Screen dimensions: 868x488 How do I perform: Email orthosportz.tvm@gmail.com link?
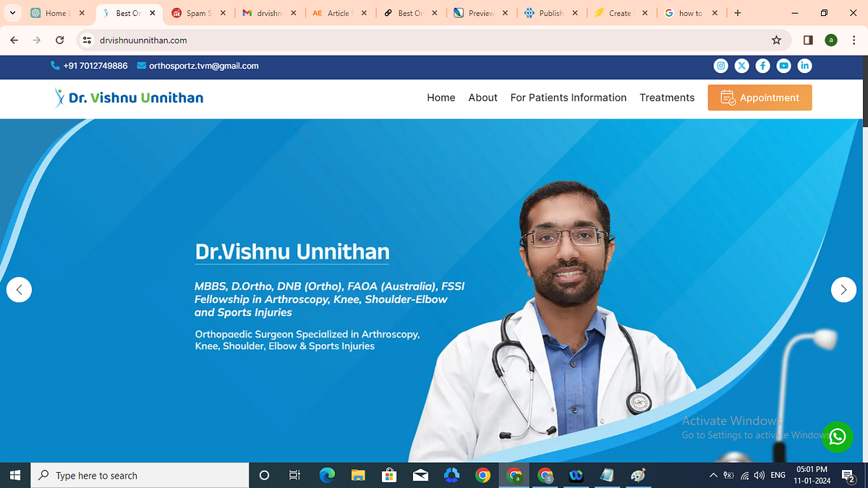coord(197,66)
